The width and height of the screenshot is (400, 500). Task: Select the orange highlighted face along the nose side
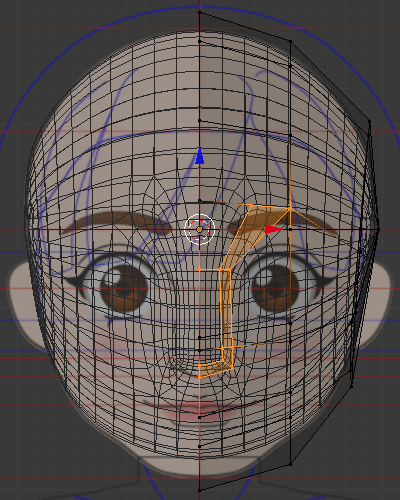coord(226,308)
